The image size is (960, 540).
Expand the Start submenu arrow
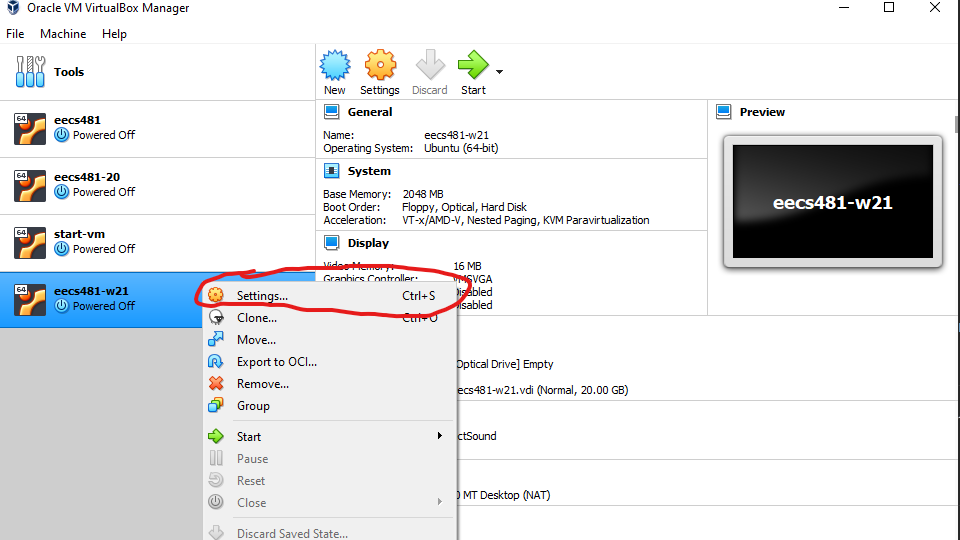click(x=440, y=436)
